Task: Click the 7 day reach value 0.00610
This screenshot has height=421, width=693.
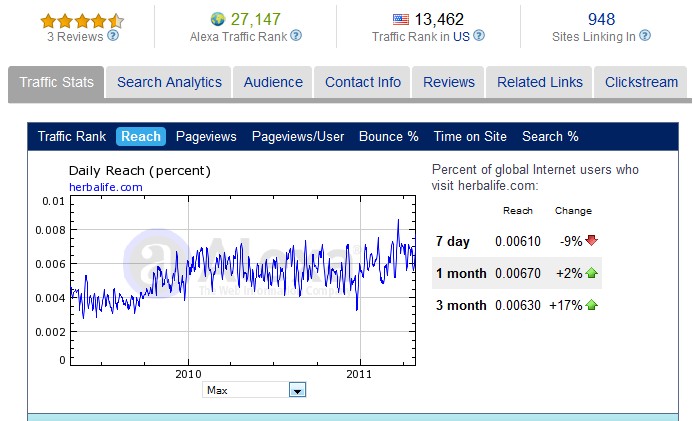Action: pyautogui.click(x=518, y=241)
